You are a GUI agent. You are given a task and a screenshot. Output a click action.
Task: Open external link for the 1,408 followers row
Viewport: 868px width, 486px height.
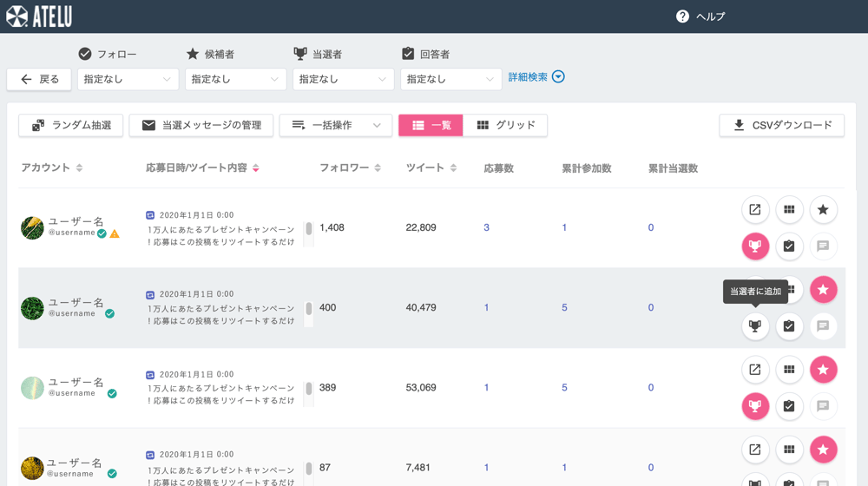click(755, 210)
